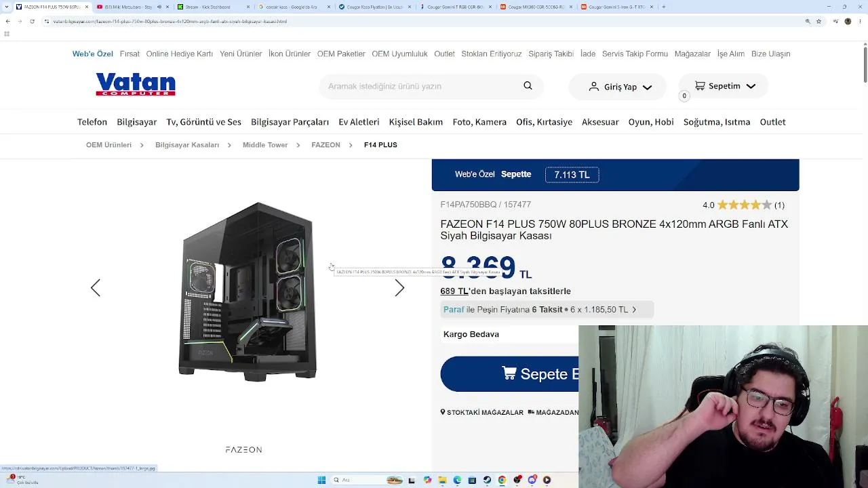Click the Chrome profile avatar icon
Screen dimensions: 868x488
848,21
